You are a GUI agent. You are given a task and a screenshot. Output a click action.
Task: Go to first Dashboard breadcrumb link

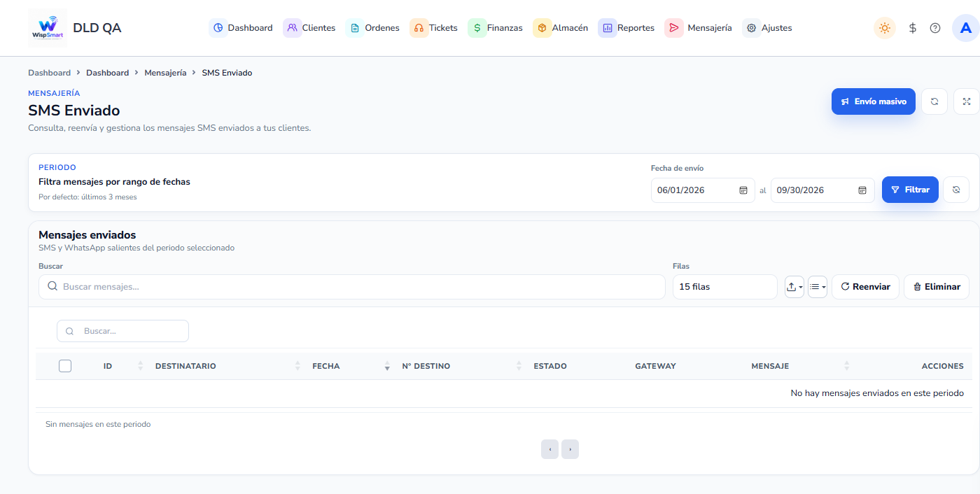49,73
